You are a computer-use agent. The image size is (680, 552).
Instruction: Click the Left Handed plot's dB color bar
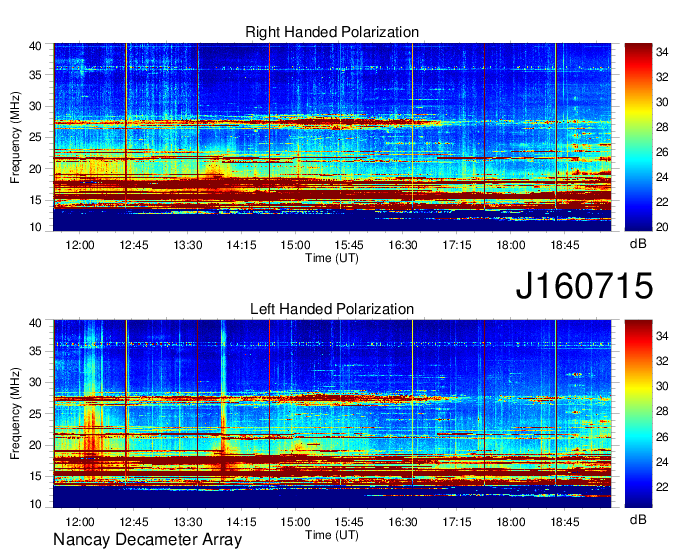click(x=638, y=414)
